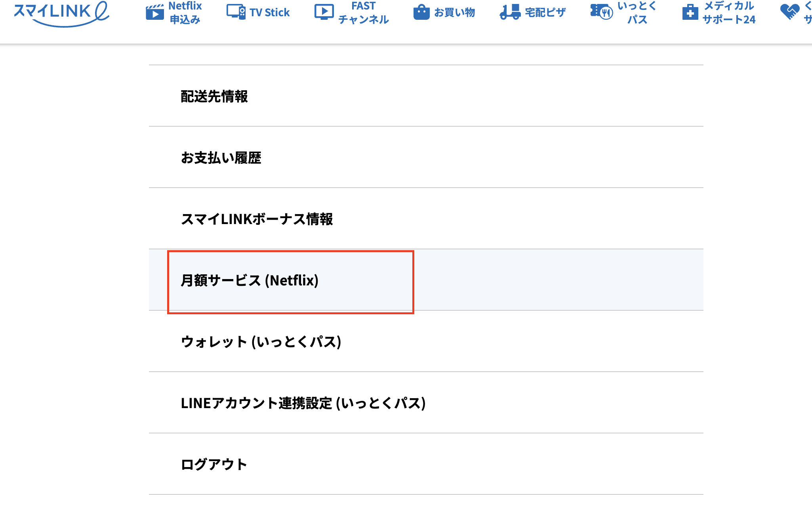This screenshot has width=812, height=532.
Task: Click the FAST channel play-screen icon
Action: 324,12
